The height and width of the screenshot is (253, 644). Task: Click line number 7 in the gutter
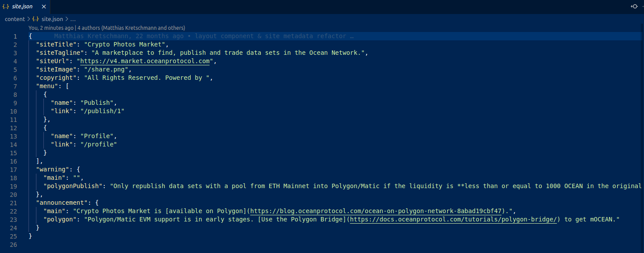point(15,86)
